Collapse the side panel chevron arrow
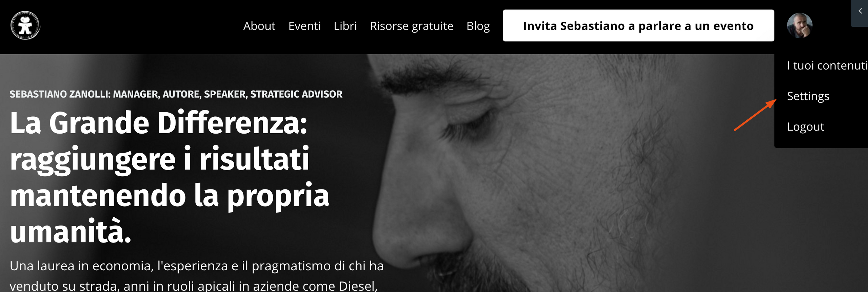Image resolution: width=868 pixels, height=292 pixels. pyautogui.click(x=860, y=11)
